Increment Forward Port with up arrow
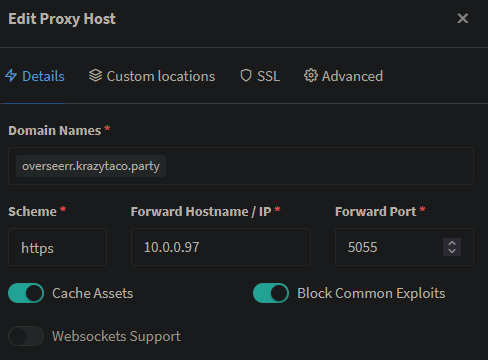Viewport: 488px width, 360px height. (452, 243)
